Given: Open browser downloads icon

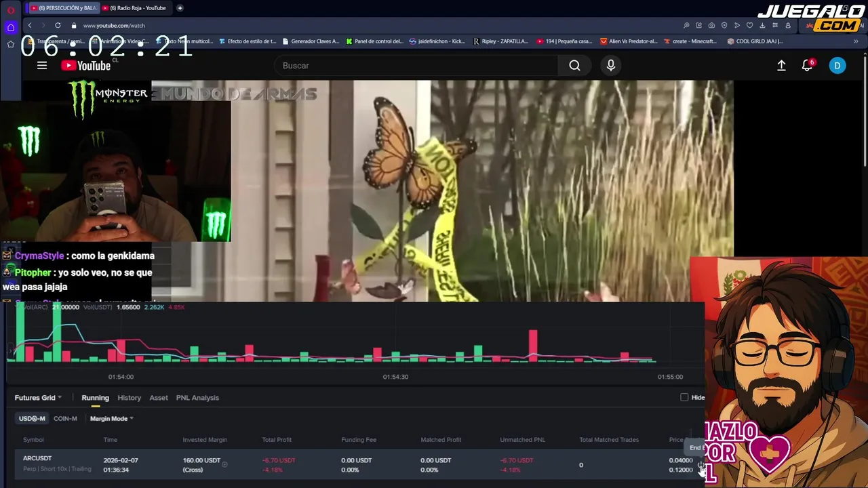Looking at the screenshot, I should [762, 25].
